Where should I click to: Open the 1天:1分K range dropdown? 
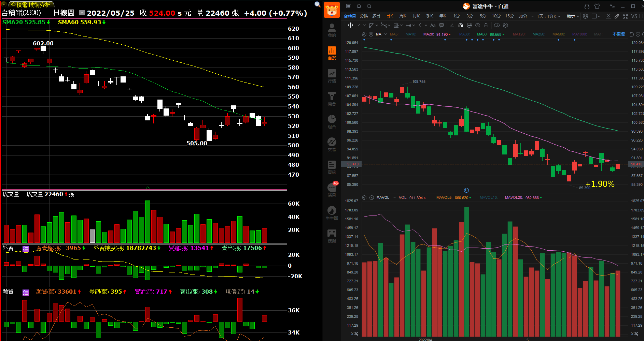click(548, 16)
